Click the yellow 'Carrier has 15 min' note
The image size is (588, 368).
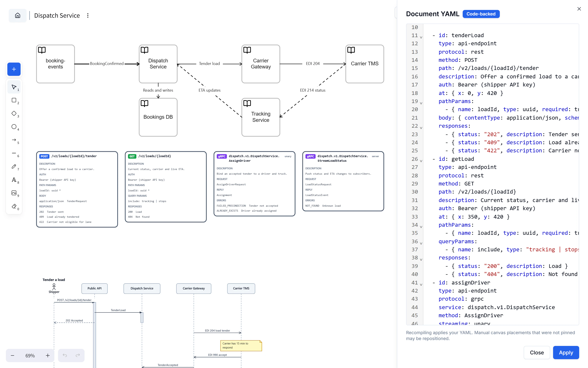pyautogui.click(x=241, y=346)
